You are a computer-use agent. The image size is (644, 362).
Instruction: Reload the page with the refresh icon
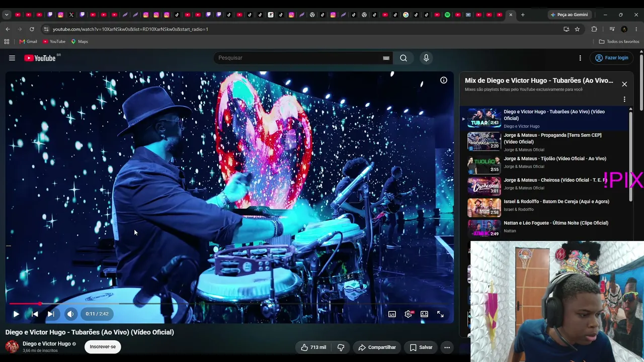pos(32,29)
